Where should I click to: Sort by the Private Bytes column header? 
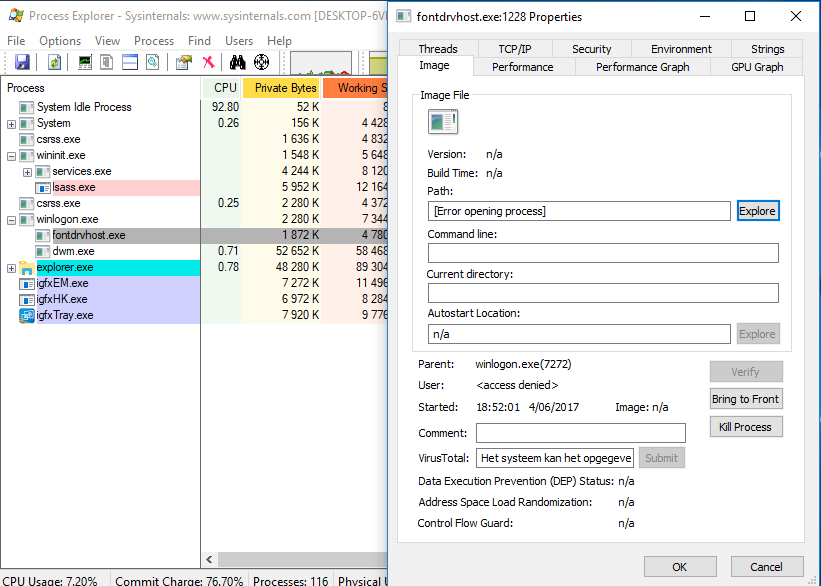click(281, 88)
